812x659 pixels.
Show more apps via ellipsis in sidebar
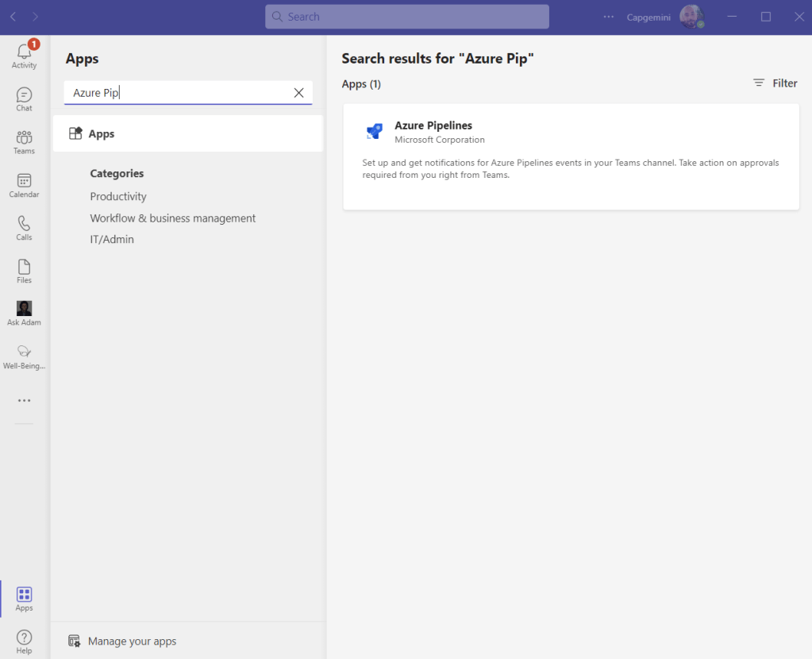24,400
